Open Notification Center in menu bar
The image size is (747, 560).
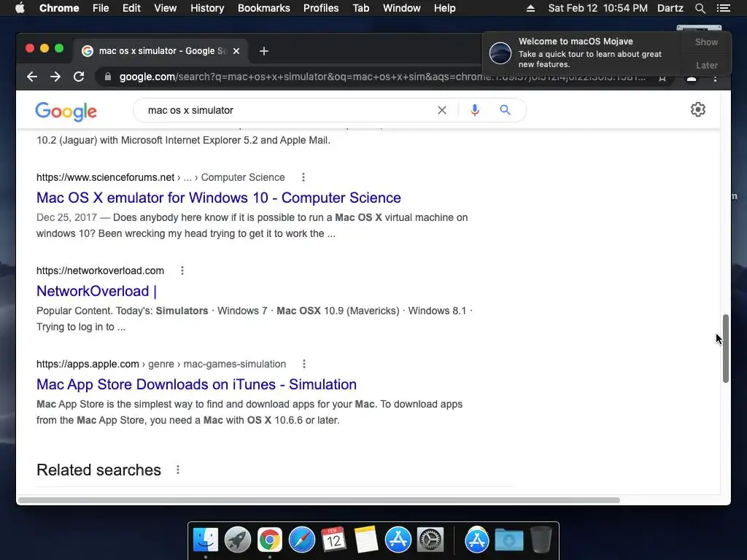tap(723, 8)
